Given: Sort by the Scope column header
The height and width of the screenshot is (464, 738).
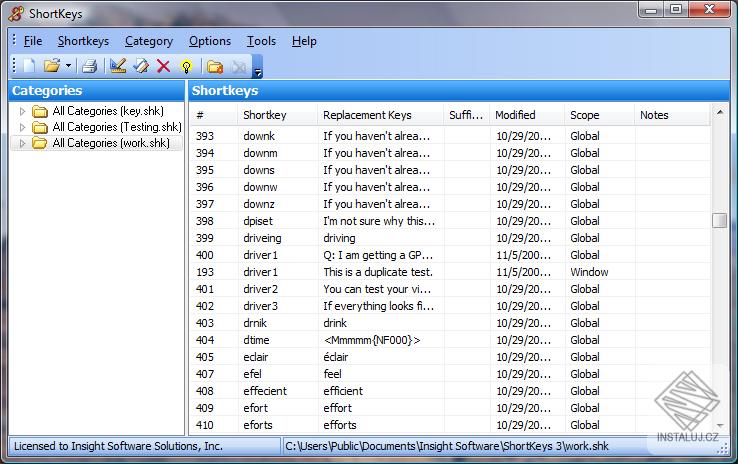Looking at the screenshot, I should 600,115.
